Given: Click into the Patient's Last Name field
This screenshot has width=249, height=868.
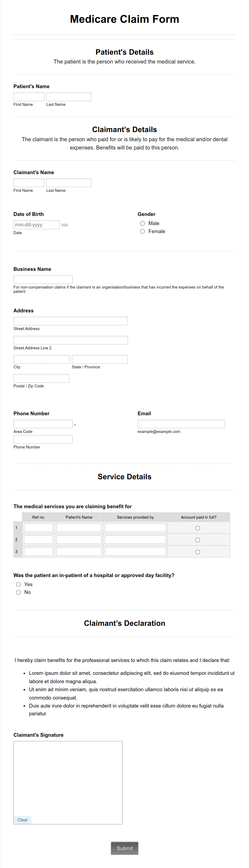Looking at the screenshot, I should pos(69,97).
